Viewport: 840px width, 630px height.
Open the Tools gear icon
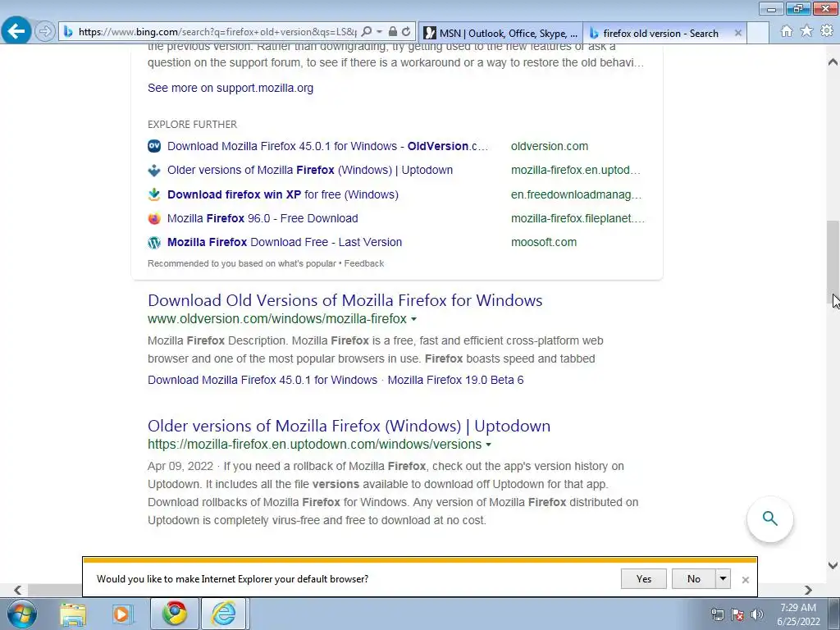827,31
